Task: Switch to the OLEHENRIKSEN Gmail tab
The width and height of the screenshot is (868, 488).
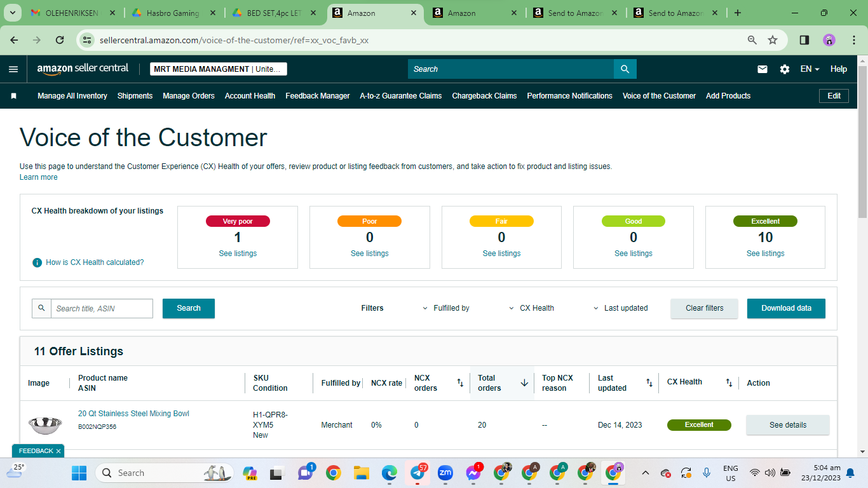Action: [x=73, y=13]
